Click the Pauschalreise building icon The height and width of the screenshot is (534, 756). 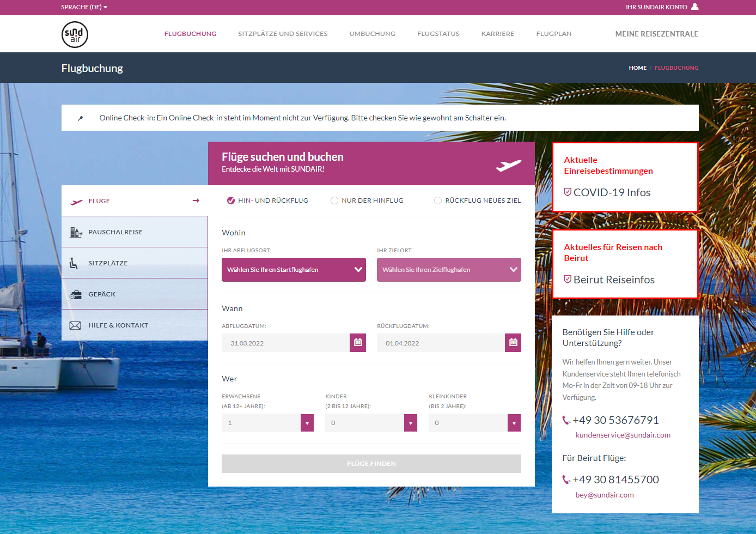[x=76, y=232]
